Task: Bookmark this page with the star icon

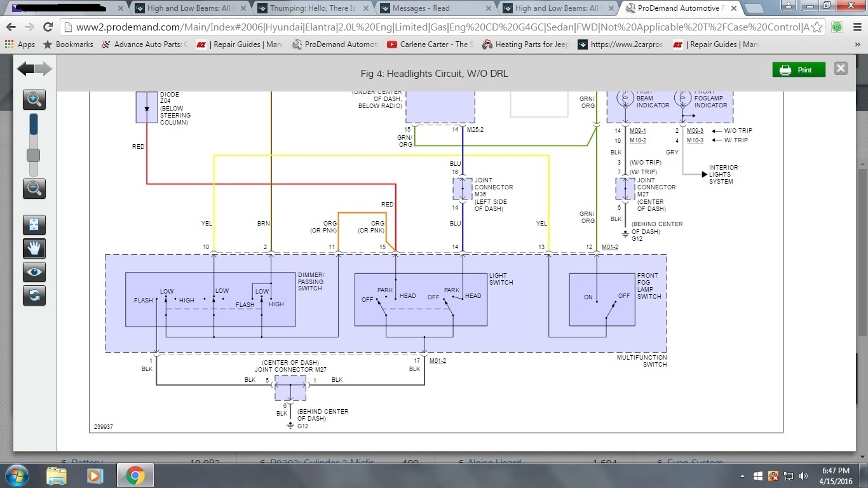Action: 817,27
